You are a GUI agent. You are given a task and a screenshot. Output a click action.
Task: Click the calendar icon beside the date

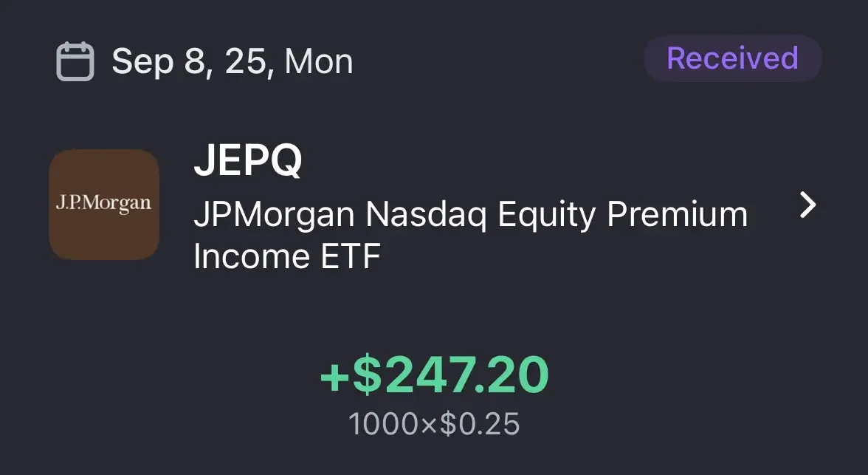[75, 61]
